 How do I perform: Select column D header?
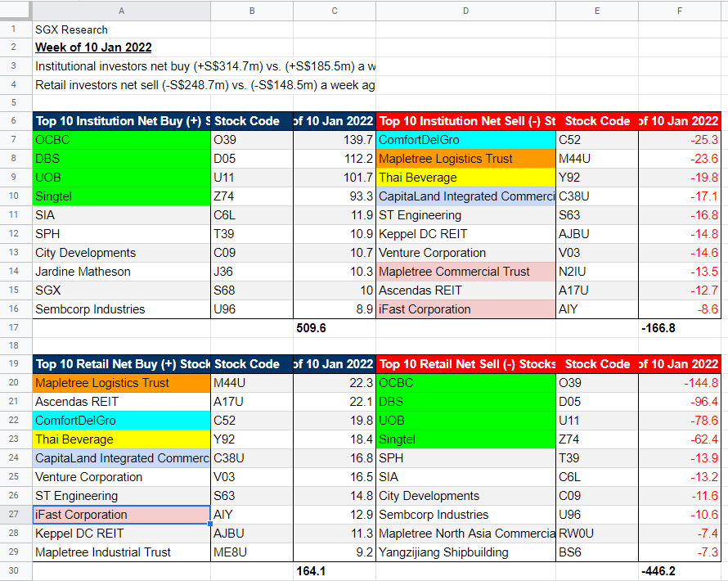[x=465, y=11]
